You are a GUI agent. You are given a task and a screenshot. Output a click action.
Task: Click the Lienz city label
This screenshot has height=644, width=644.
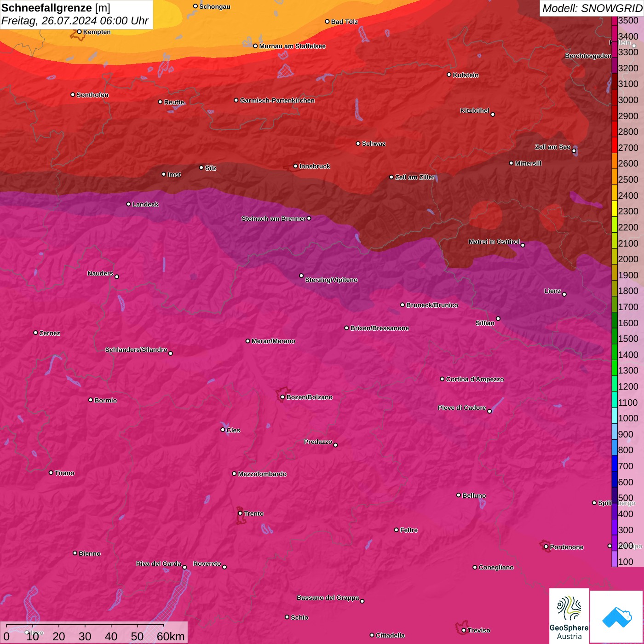pyautogui.click(x=552, y=291)
